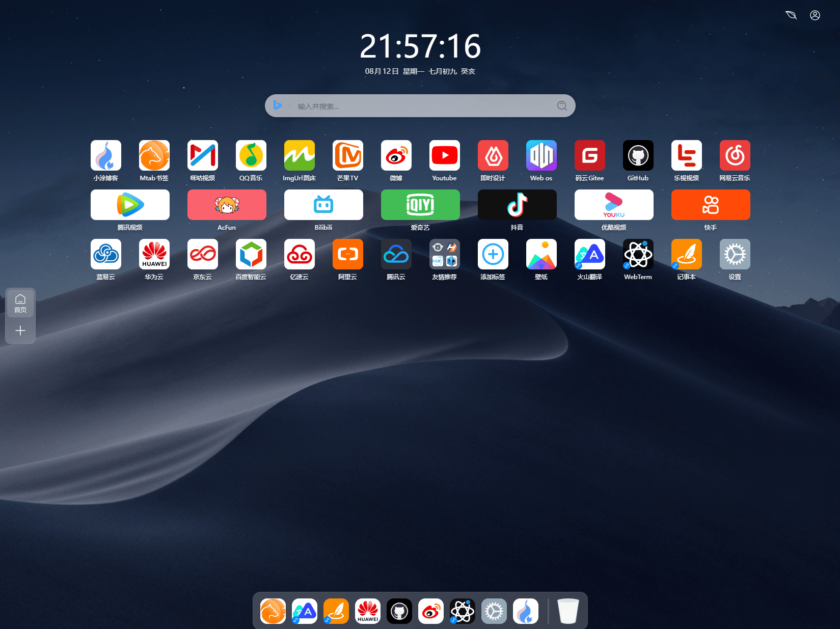Open 蓝易云 shortcut
The height and width of the screenshot is (629, 840).
click(106, 254)
